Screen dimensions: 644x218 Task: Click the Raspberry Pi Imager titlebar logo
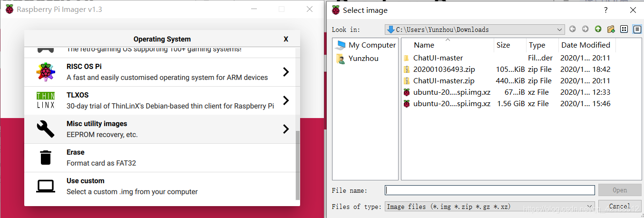coord(9,9)
